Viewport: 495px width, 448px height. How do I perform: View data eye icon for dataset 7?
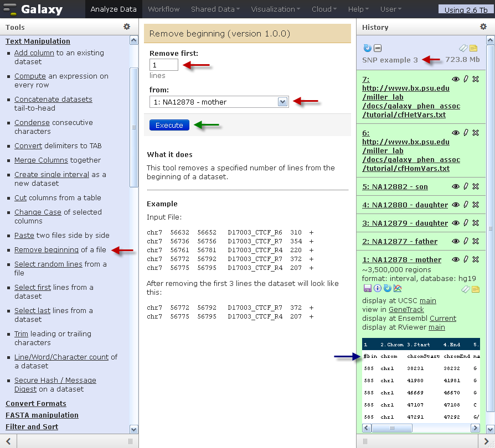pyautogui.click(x=456, y=79)
